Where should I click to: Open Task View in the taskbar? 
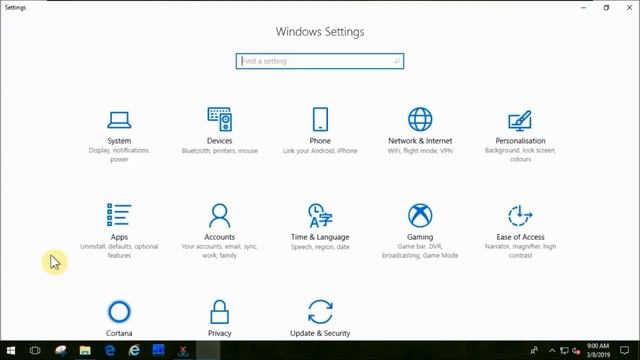(35, 350)
